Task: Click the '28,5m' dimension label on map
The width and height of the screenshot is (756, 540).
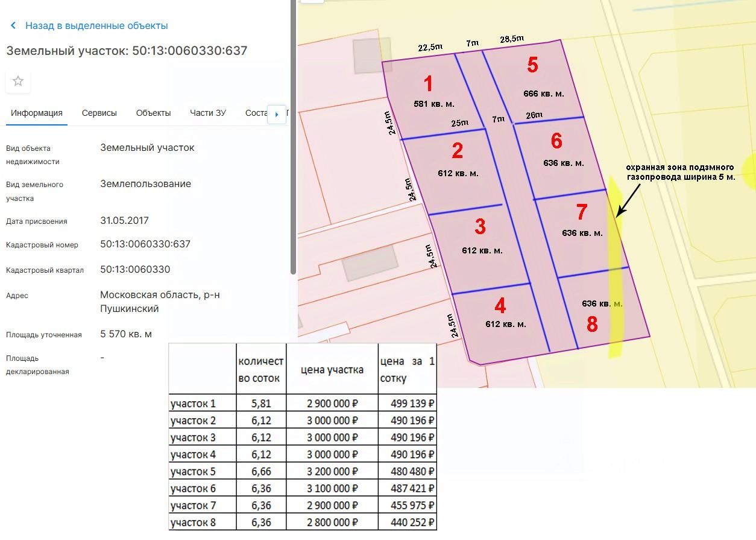Action: pos(512,39)
